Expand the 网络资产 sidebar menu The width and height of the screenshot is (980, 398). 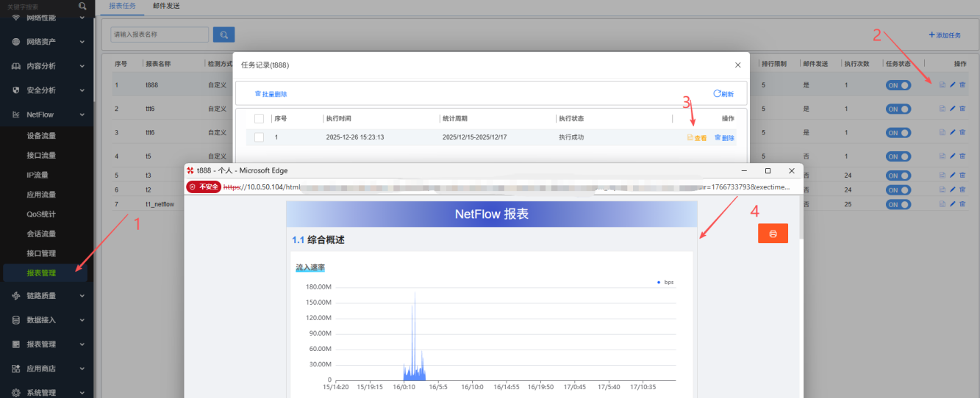click(x=48, y=42)
